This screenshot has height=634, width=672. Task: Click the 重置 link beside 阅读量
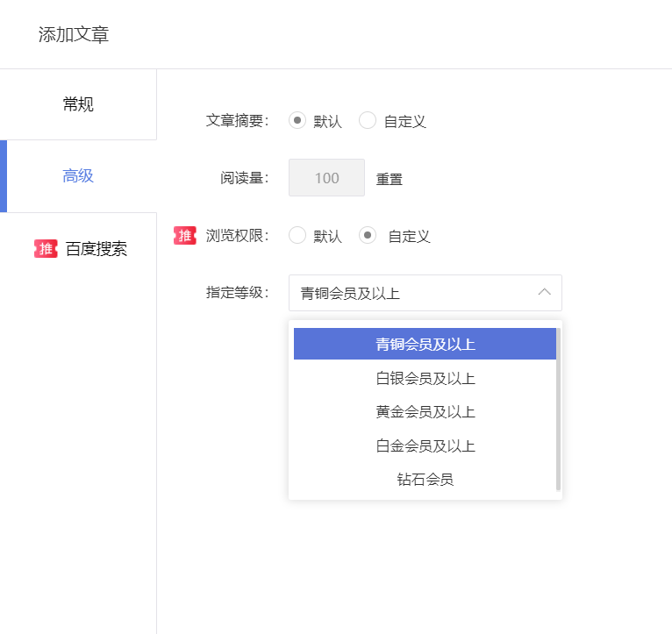click(x=390, y=179)
